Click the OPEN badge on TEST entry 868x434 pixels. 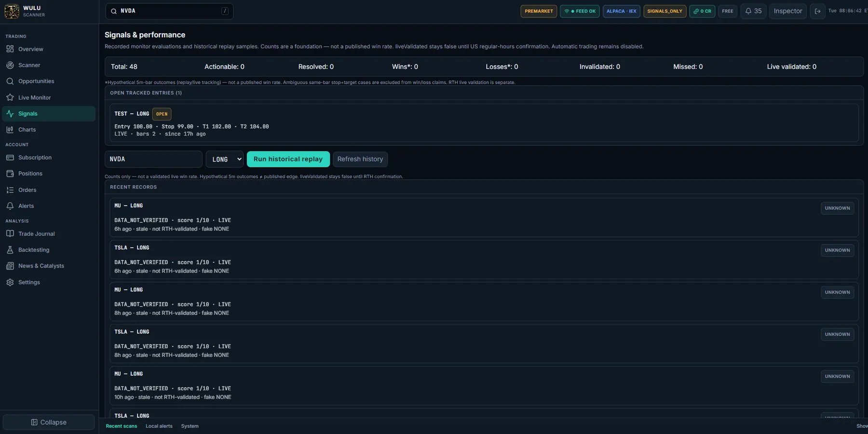click(x=162, y=114)
